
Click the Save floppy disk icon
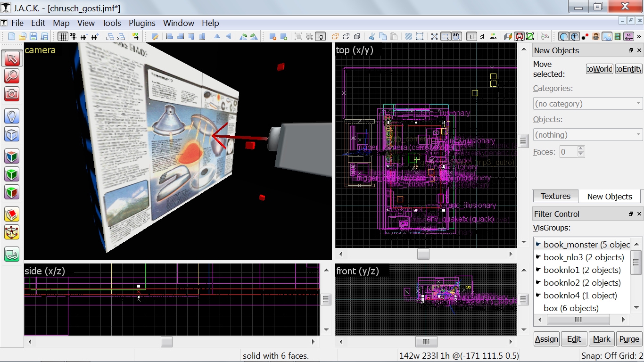(33, 37)
